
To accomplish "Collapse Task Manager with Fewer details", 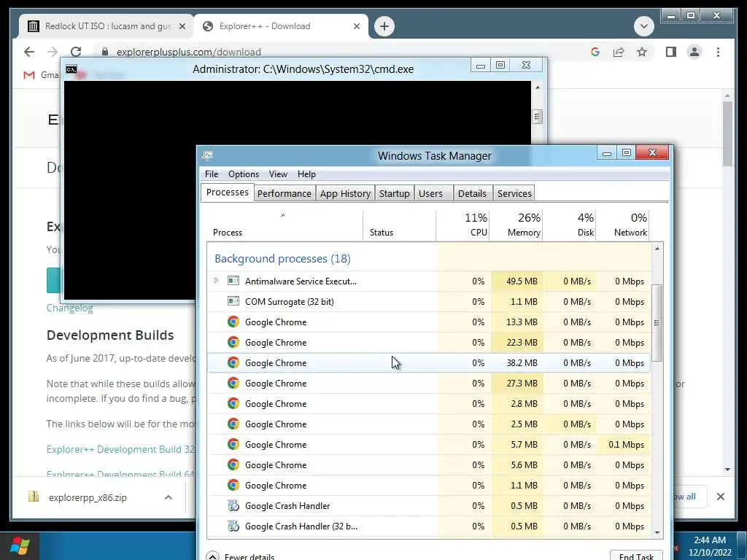I will 241,556.
